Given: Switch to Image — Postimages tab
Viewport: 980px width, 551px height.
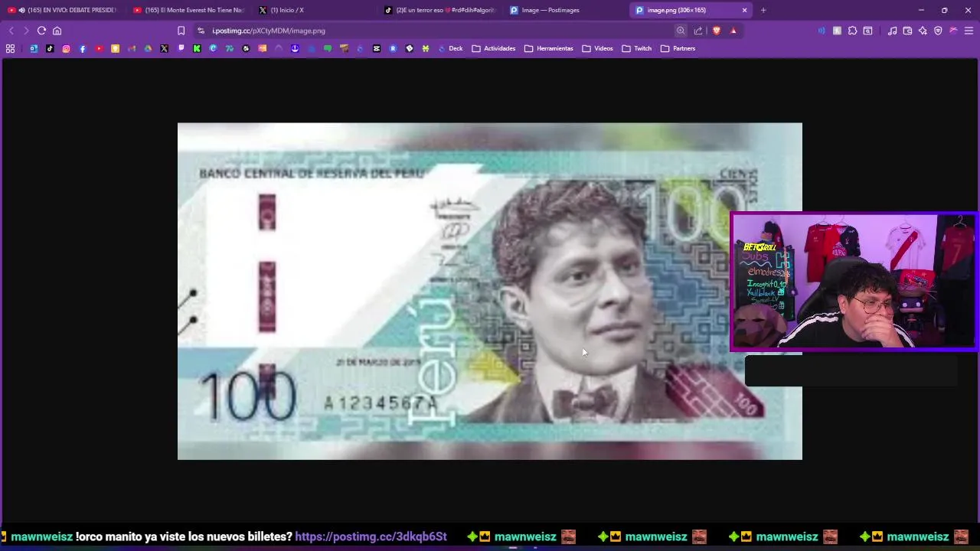Looking at the screenshot, I should coord(567,10).
